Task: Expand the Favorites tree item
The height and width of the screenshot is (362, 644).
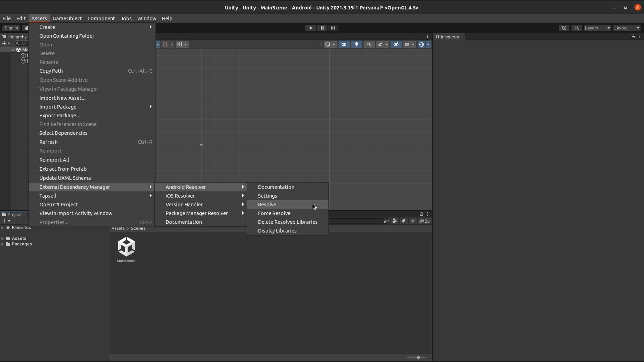Action: tap(3, 228)
